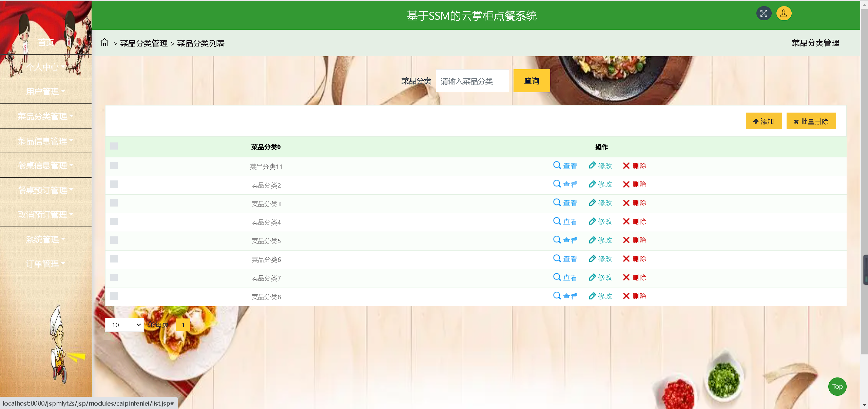The image size is (868, 409).
Task: Click the magnifier view icon for 菜品分类11
Action: pos(557,165)
